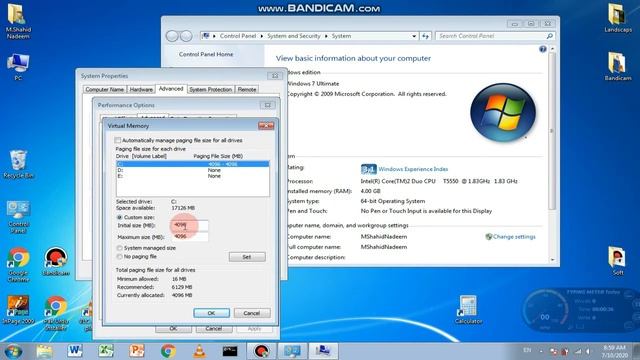The image size is (640, 360).
Task: Click the network icon in system tray
Action: tap(578, 351)
